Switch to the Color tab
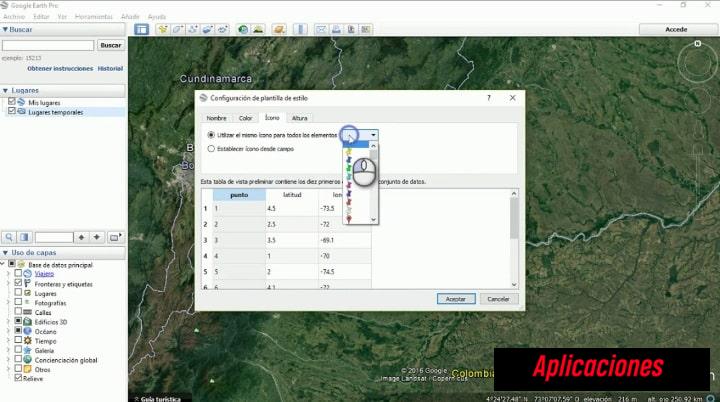 (245, 118)
